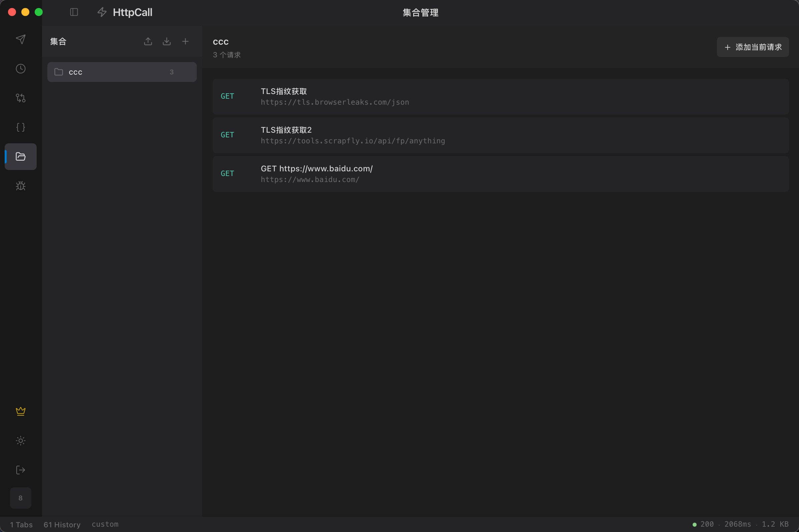Open the environments panel via braces icon
Viewport: 799px width, 532px height.
tap(20, 127)
